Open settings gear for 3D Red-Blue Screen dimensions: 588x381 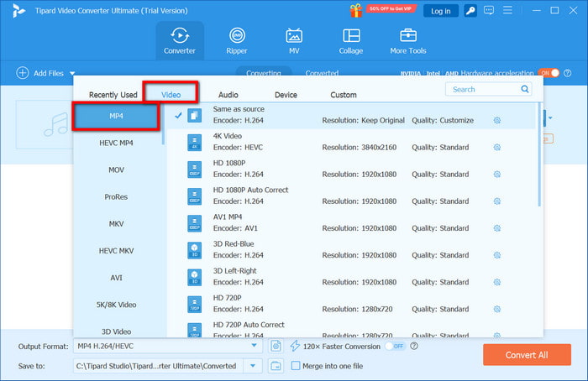point(497,255)
